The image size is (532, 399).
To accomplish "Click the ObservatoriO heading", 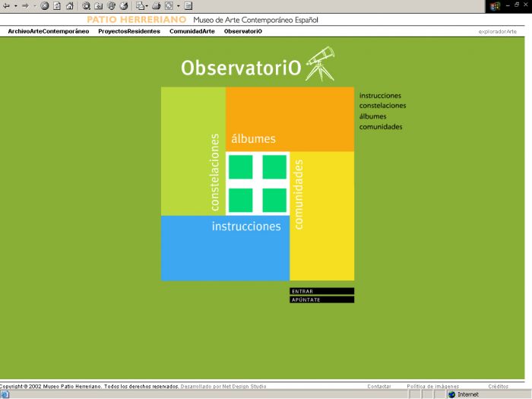I will (x=241, y=68).
